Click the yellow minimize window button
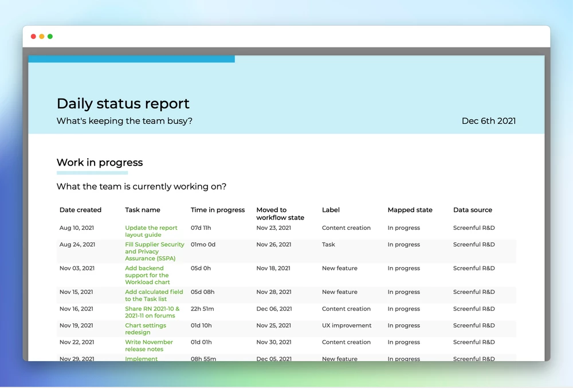 [42, 37]
